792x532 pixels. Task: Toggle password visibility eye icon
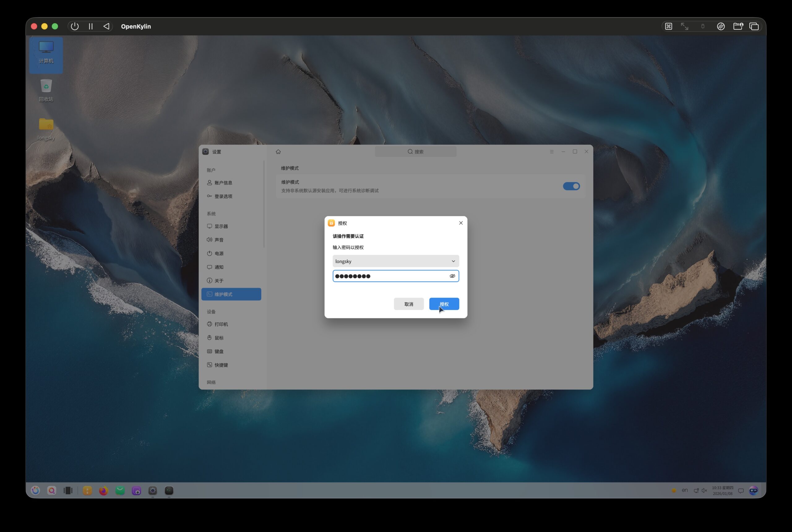[452, 276]
